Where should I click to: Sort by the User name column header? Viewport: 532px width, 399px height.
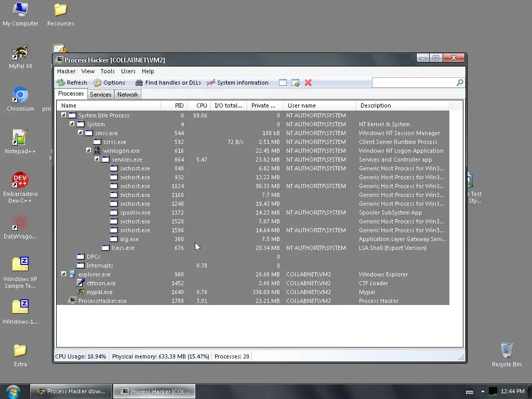320,105
